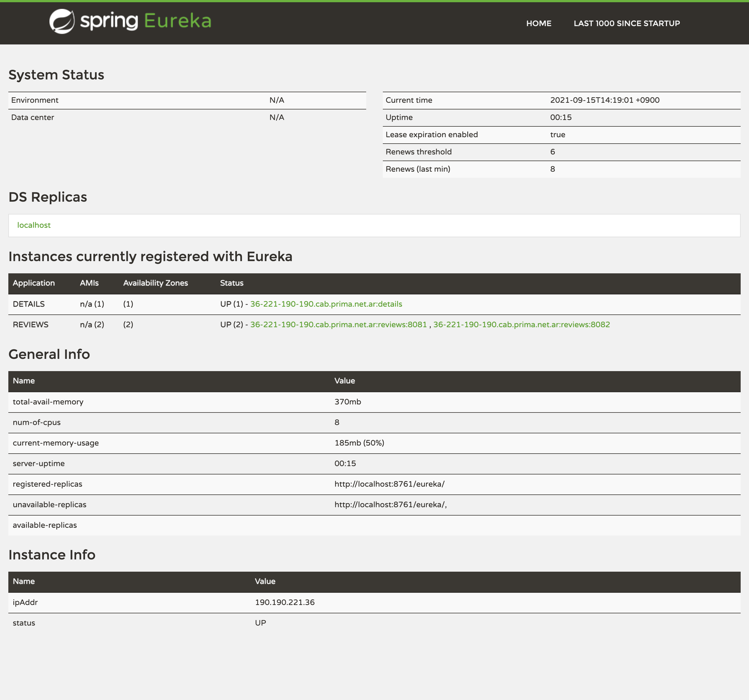Select the ipAddr value in Instance Info
The image size is (749, 700).
point(284,602)
